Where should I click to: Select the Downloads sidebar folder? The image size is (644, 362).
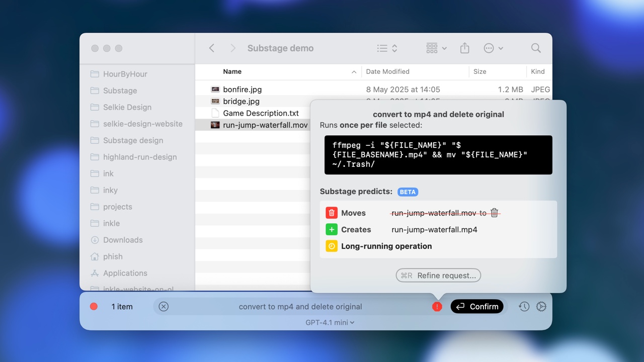pyautogui.click(x=123, y=240)
